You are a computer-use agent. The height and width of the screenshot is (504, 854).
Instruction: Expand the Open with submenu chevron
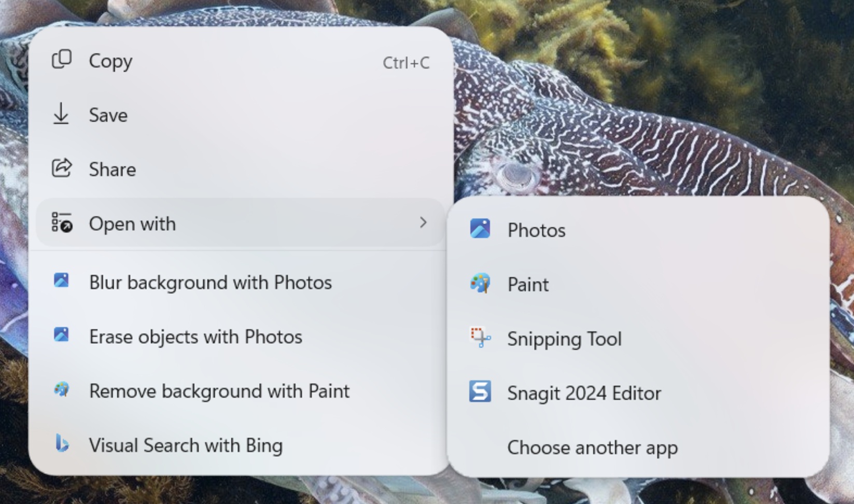point(423,223)
